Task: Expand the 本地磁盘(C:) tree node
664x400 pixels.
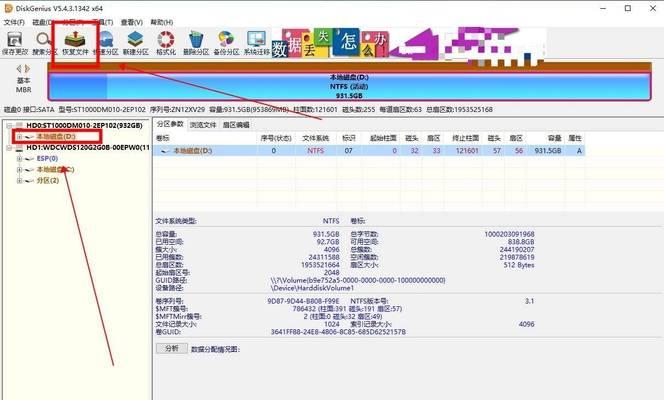Action: click(x=19, y=170)
